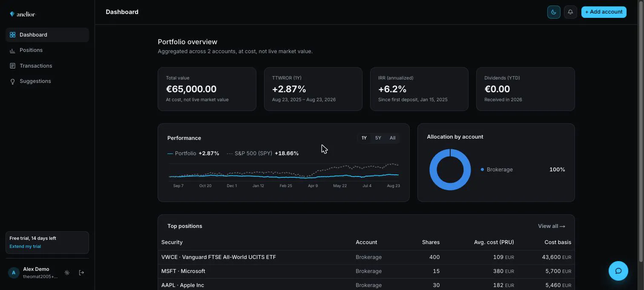Screen dimensions: 644x290
Task: Click the page vertical scrollbar
Action: tap(641, 131)
